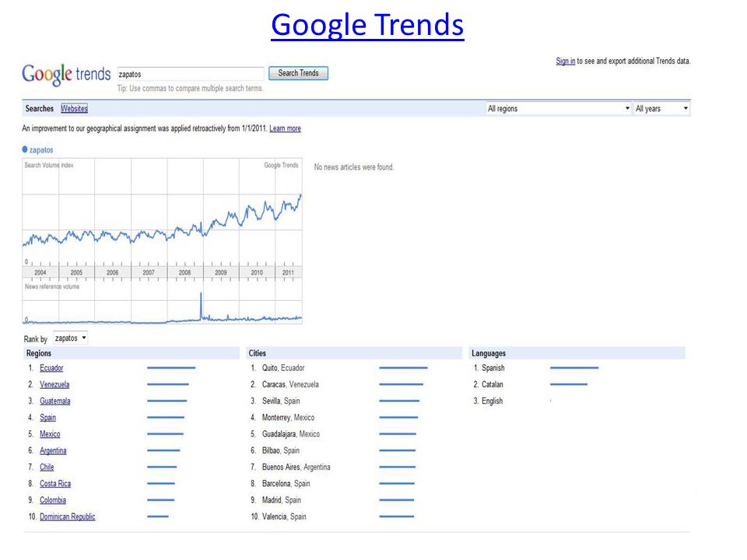Click the Ecuador region volume bar
Viewport: 747px width, 560px height.
coord(171,368)
